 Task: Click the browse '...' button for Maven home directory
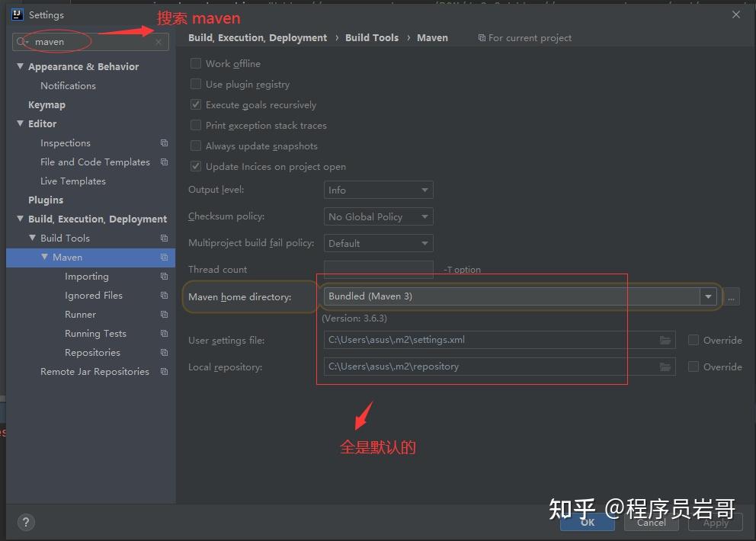point(731,296)
